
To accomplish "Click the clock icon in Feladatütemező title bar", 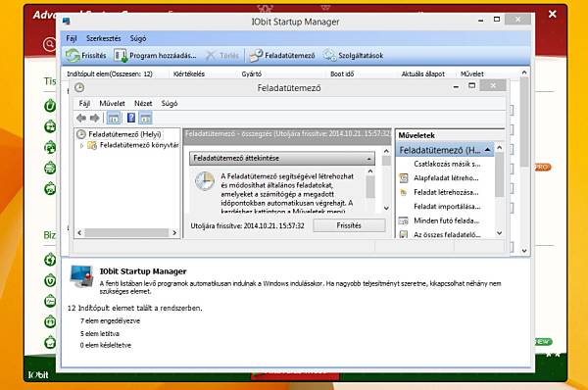I will tap(79, 88).
